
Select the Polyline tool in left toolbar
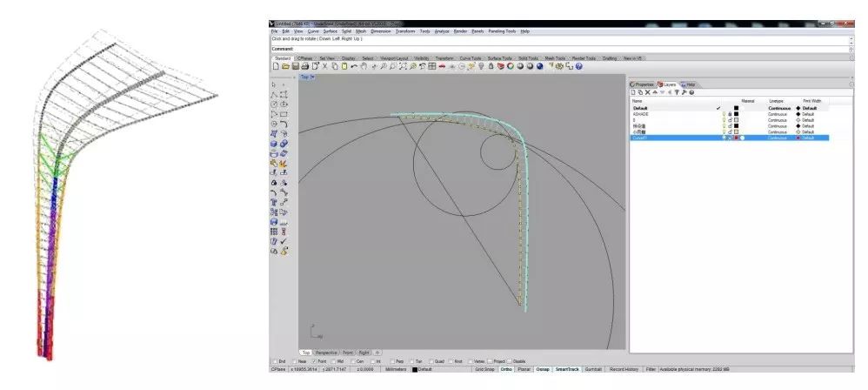click(274, 95)
